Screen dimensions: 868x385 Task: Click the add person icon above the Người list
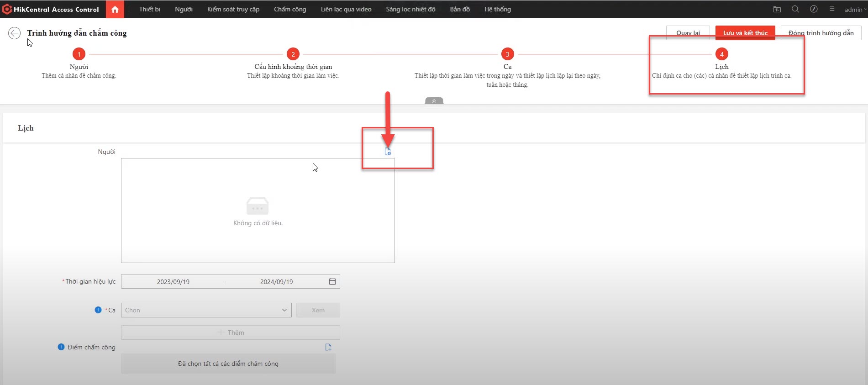coord(388,152)
